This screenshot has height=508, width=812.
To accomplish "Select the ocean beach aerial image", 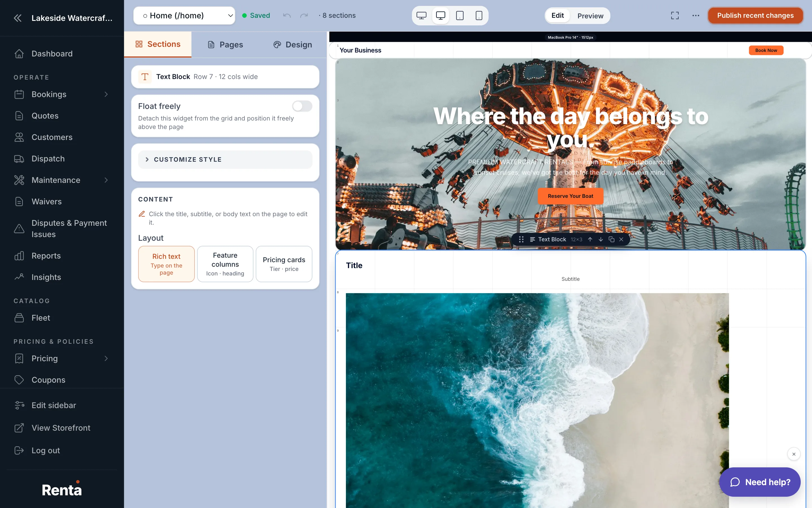I will coord(537,400).
